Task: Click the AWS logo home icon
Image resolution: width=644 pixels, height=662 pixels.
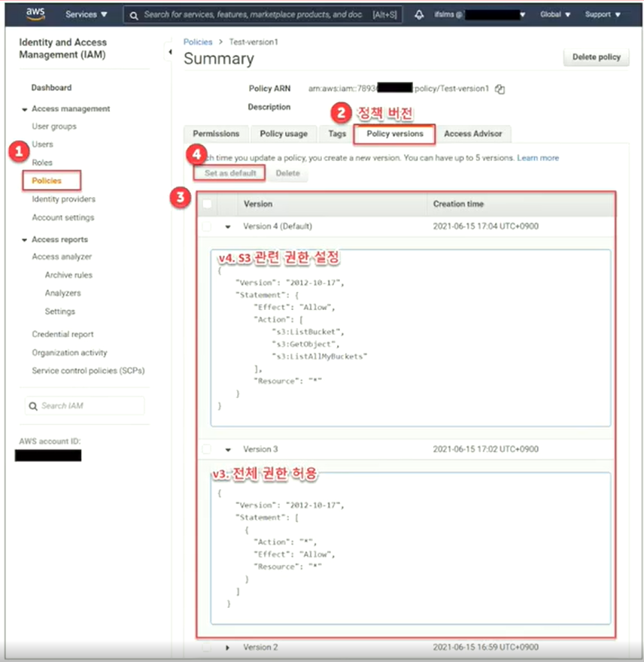Action: [35, 14]
